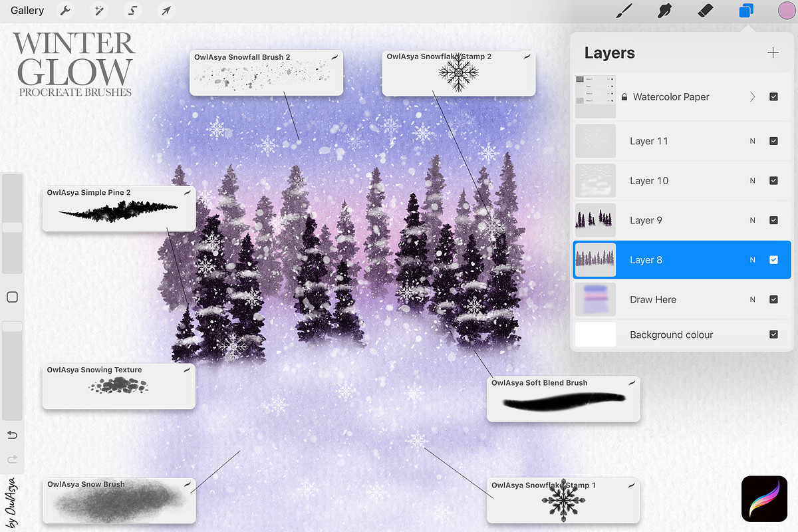Toggle visibility of Draw Here layer
Viewport: 798px width, 532px height.
(x=773, y=299)
